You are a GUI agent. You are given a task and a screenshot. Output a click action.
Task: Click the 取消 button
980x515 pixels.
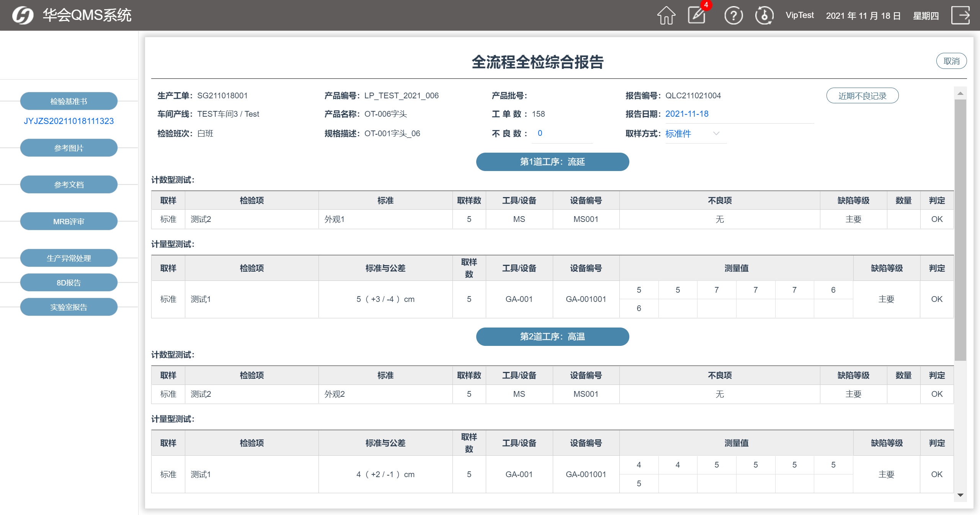tap(951, 61)
